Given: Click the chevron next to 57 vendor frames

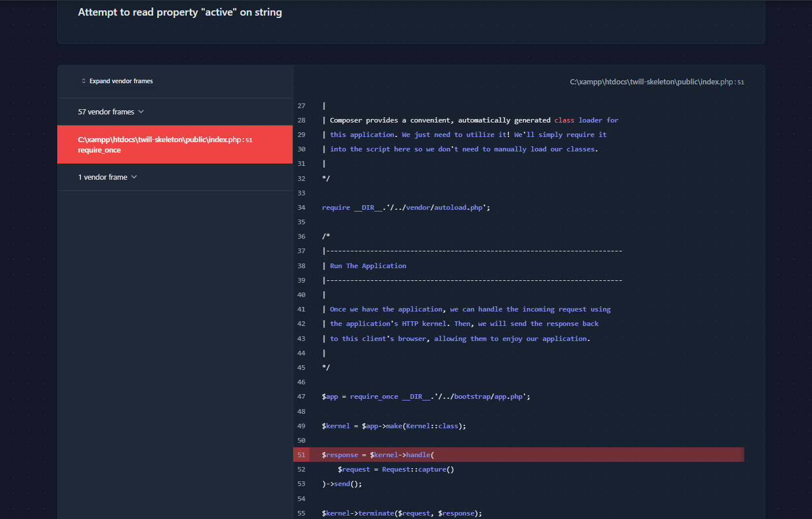Looking at the screenshot, I should (141, 112).
